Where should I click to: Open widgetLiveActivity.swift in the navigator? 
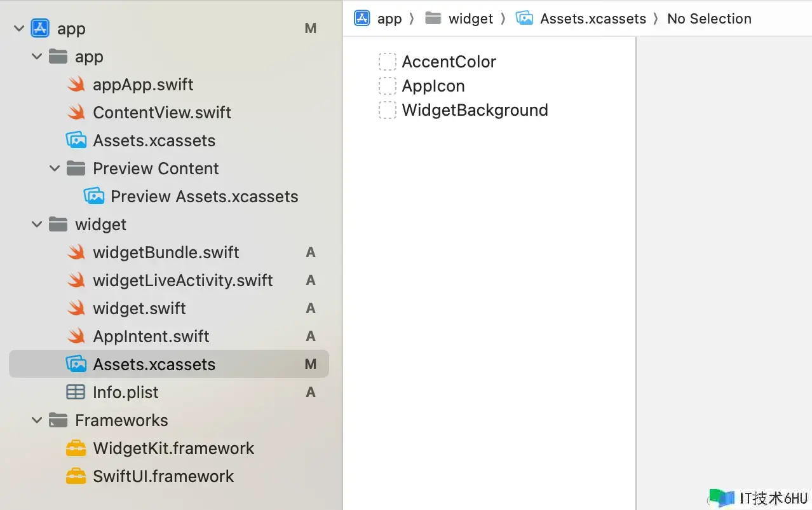pos(182,280)
